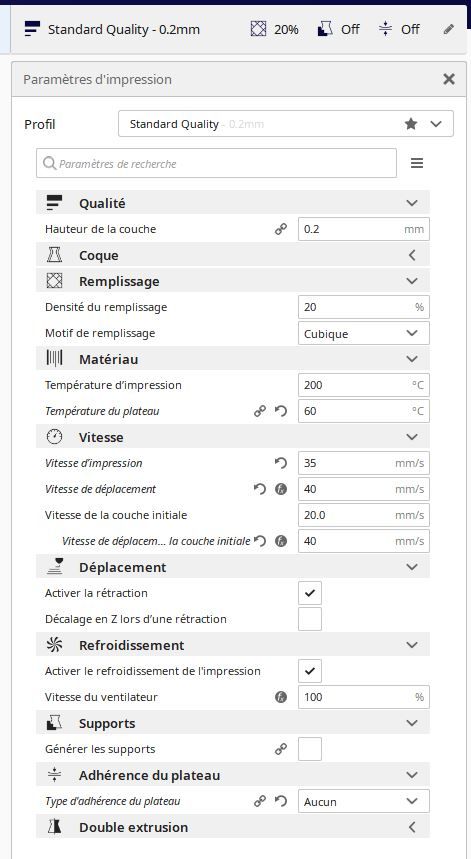Expand the Coque section chevron
The width and height of the screenshot is (471, 859).
point(412,255)
